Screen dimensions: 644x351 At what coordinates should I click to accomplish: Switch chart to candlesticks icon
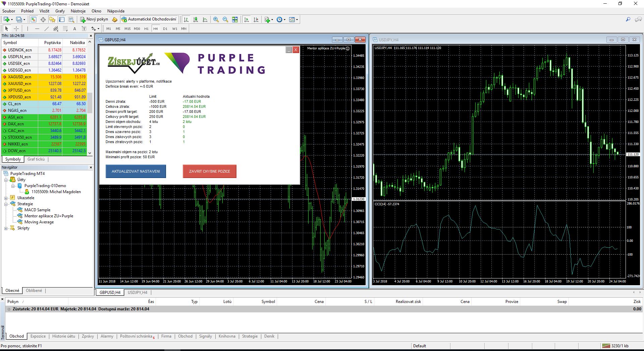click(x=196, y=19)
